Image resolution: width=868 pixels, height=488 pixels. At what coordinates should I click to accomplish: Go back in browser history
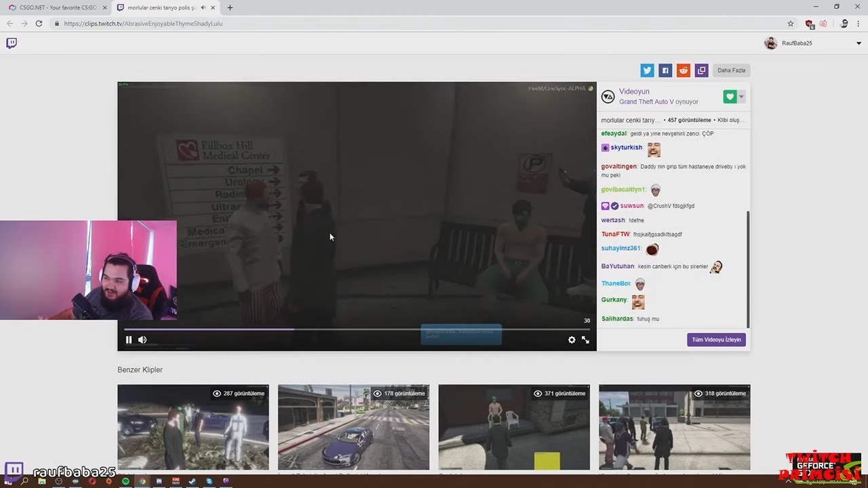[10, 24]
